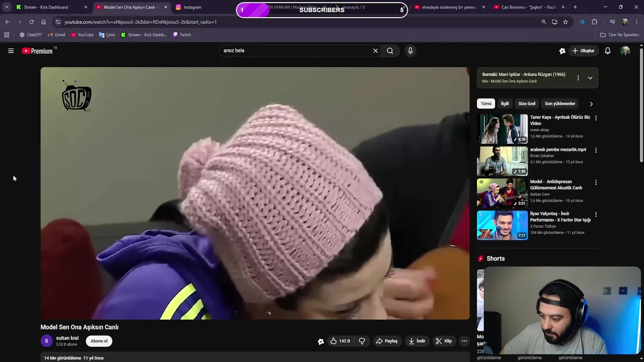Open Gmail bookmark

click(56, 35)
